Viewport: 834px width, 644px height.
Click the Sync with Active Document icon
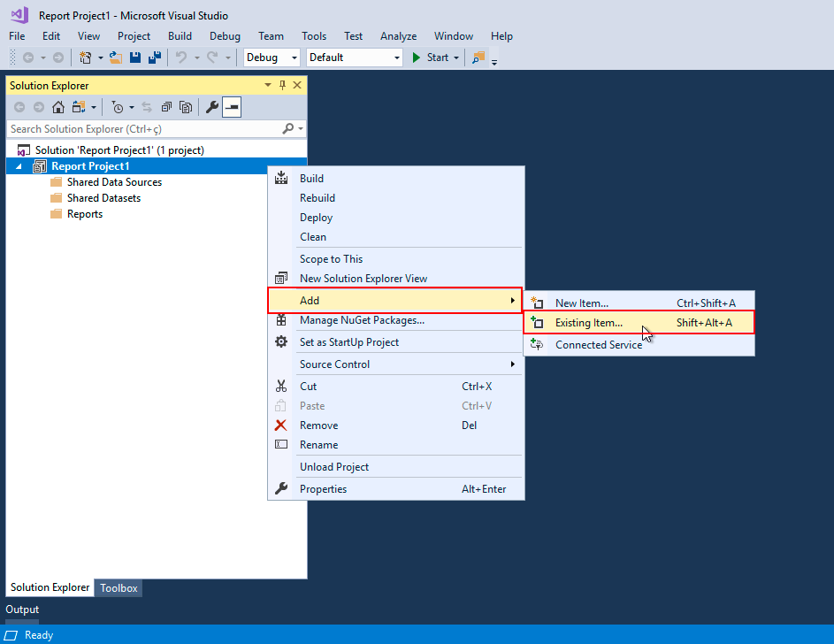[147, 107]
